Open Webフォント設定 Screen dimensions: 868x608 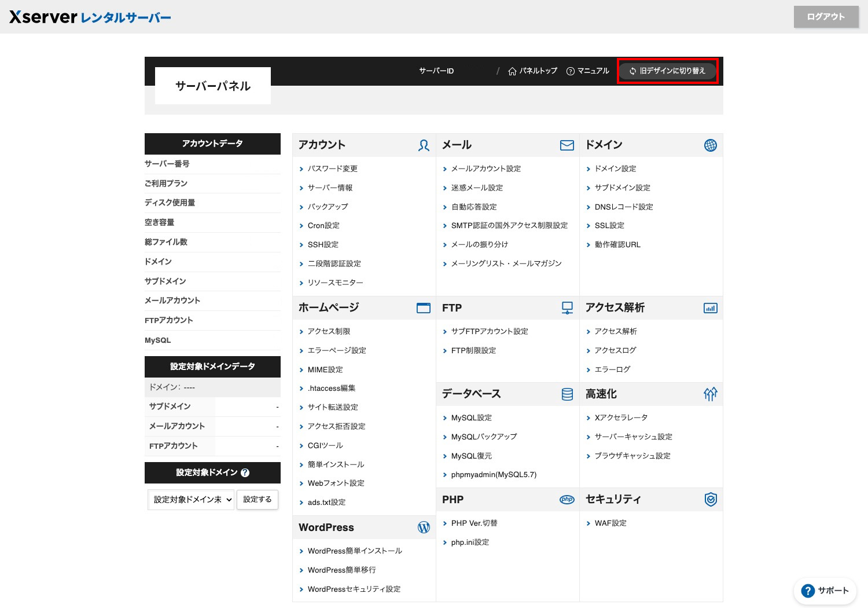click(x=336, y=484)
